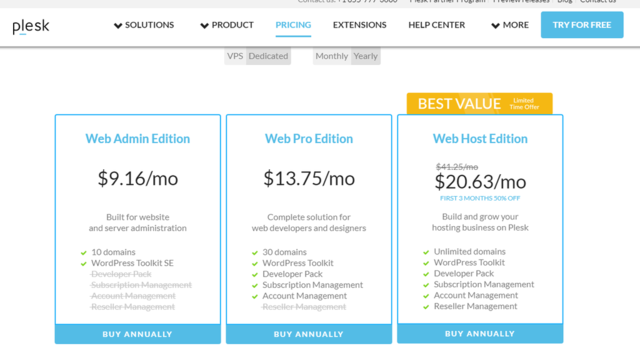Click the checkmark next to Unlimited domains
Image resolution: width=640 pixels, height=361 pixels.
(426, 252)
